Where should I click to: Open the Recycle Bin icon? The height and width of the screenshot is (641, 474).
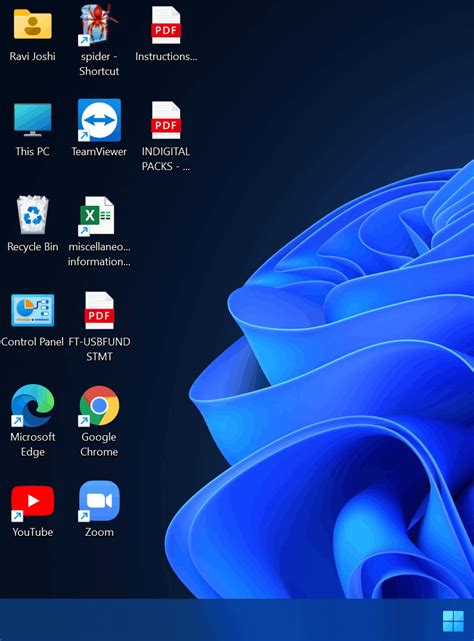tap(33, 215)
